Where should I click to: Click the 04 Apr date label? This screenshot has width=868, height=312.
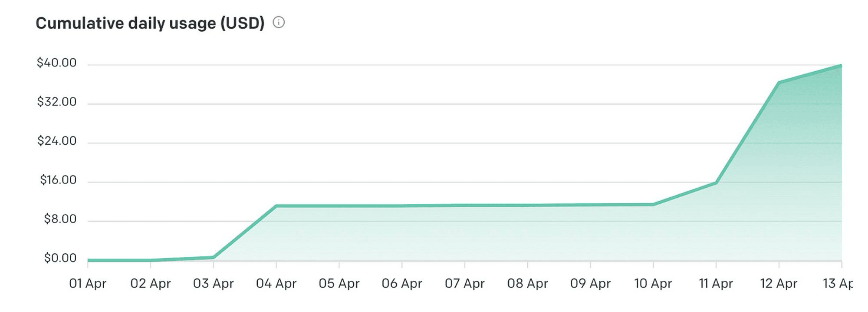coord(276,284)
